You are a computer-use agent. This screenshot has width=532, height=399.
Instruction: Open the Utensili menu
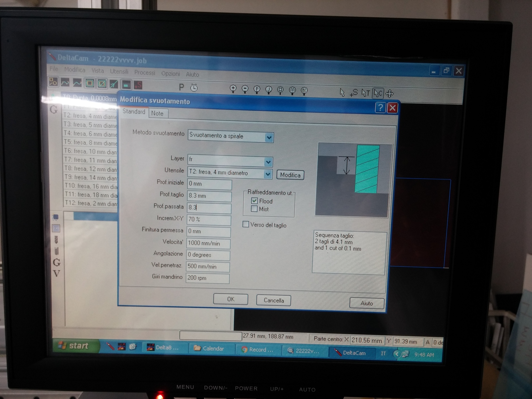[119, 71]
